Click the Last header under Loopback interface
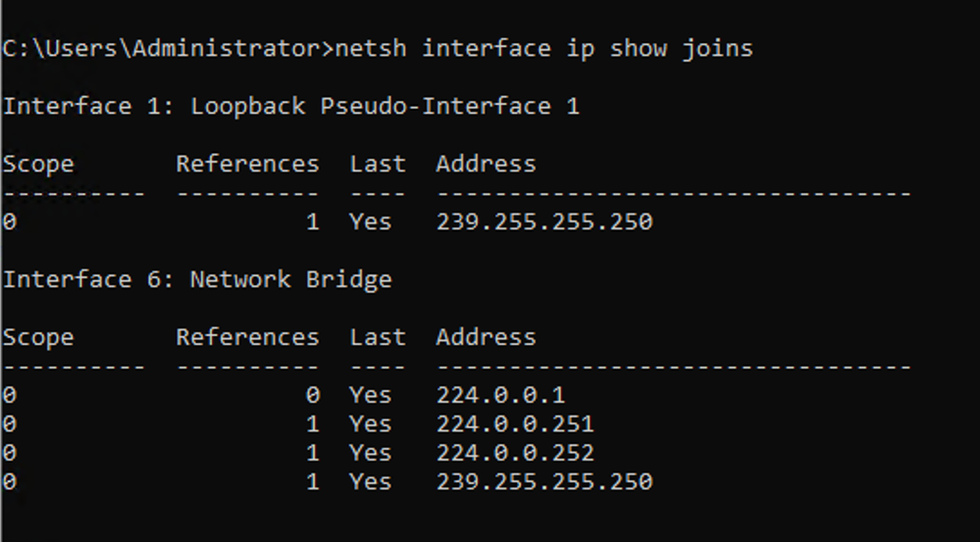The height and width of the screenshot is (542, 980). 377,164
